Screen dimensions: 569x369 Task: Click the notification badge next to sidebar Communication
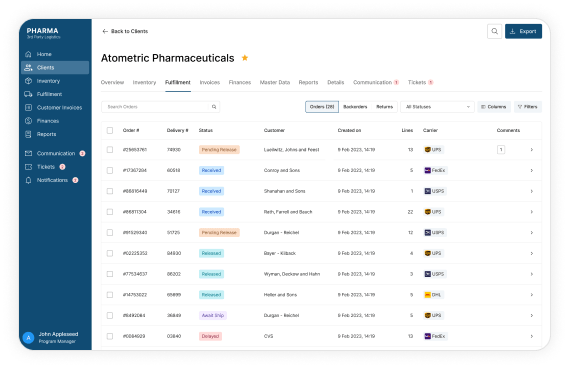pyautogui.click(x=82, y=153)
